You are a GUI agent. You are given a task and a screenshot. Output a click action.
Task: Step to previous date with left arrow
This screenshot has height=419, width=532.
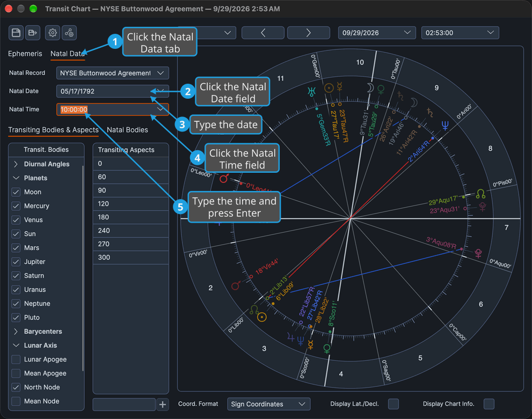click(263, 33)
